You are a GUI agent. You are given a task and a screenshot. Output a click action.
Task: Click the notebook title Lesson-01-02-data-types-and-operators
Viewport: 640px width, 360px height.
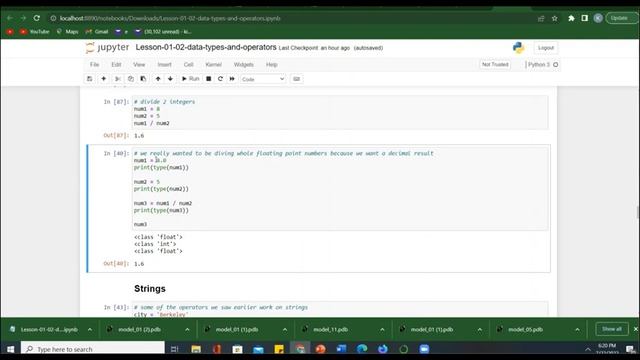click(206, 47)
